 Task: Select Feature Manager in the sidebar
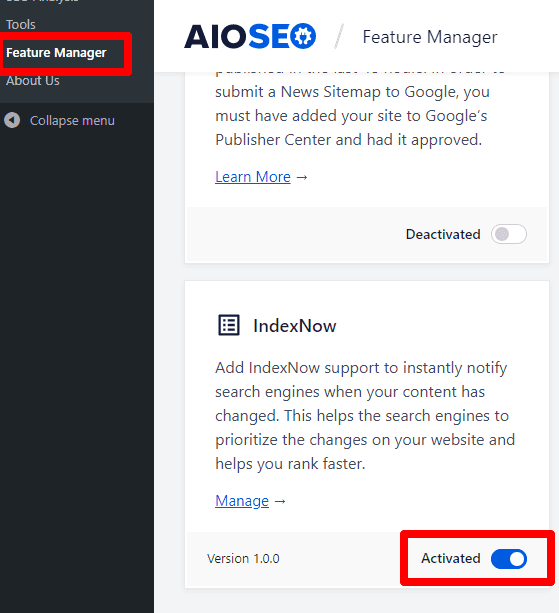(56, 53)
